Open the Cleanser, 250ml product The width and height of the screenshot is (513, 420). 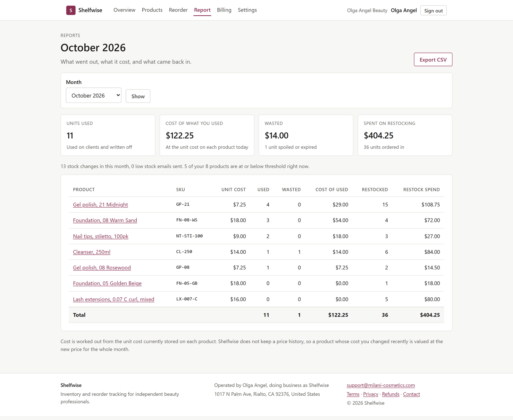tap(92, 252)
